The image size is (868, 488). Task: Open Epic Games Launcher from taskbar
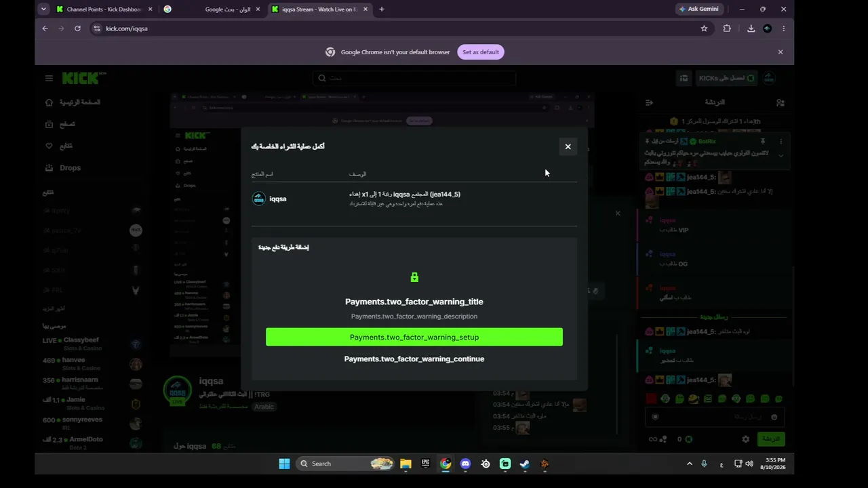tap(425, 464)
